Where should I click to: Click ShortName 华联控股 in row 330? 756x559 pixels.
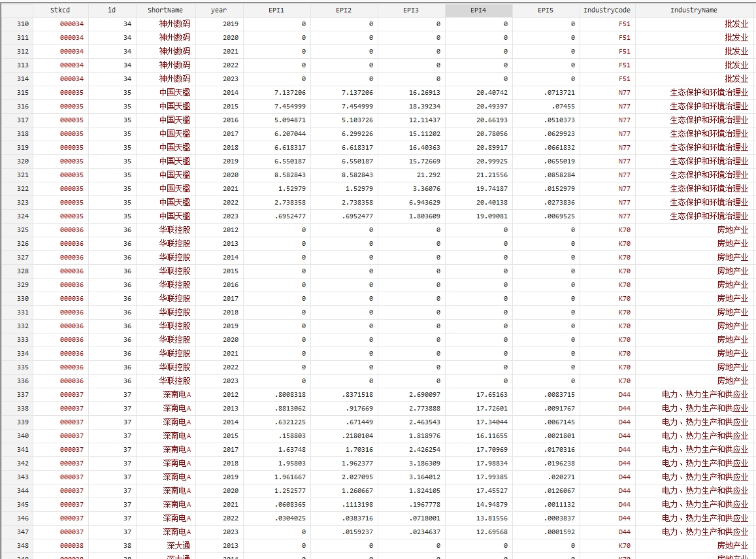174,299
